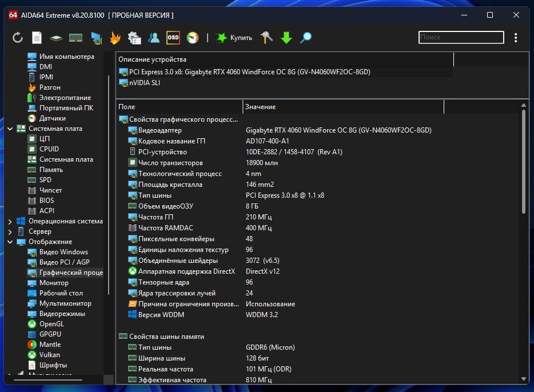Select Электропитание in the sidebar
534x392 pixels.
click(59, 98)
